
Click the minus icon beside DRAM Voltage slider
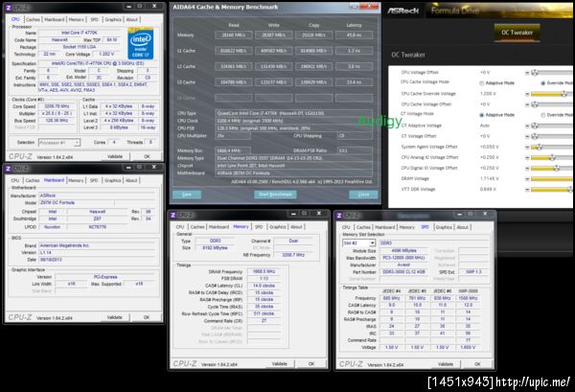click(527, 179)
